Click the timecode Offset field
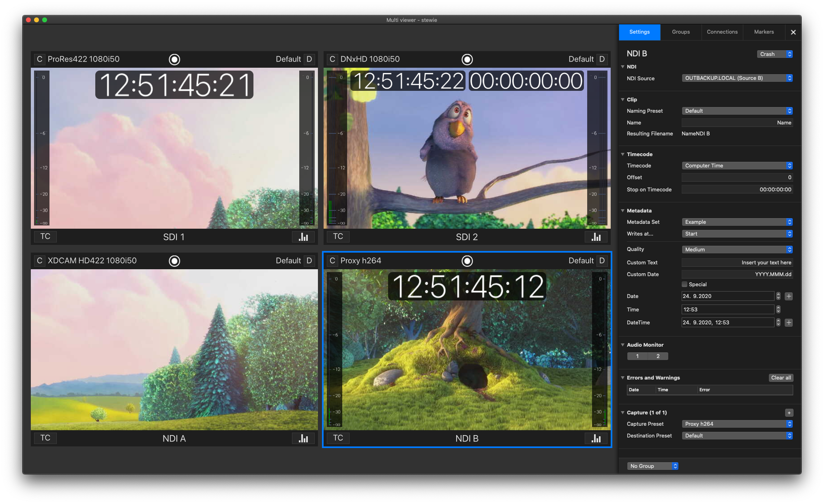The image size is (824, 504). tap(737, 178)
